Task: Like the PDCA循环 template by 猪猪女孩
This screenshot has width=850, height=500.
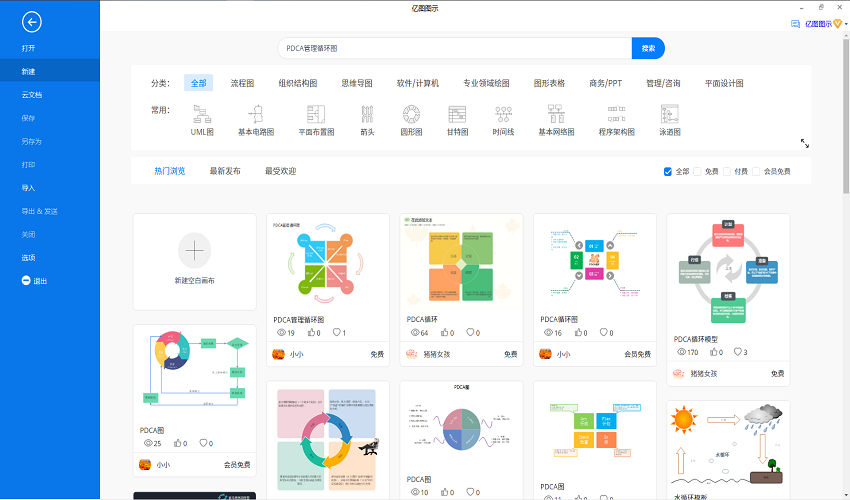Action: pos(445,332)
